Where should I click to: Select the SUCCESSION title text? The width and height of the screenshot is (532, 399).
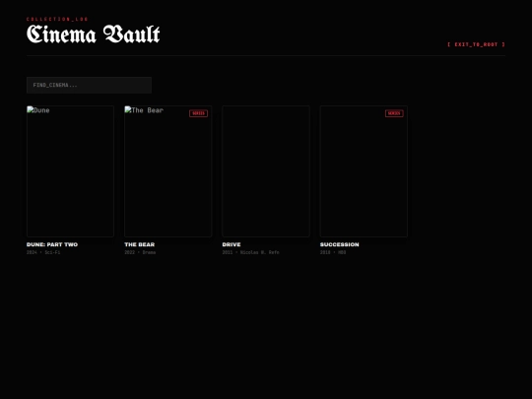pyautogui.click(x=339, y=244)
